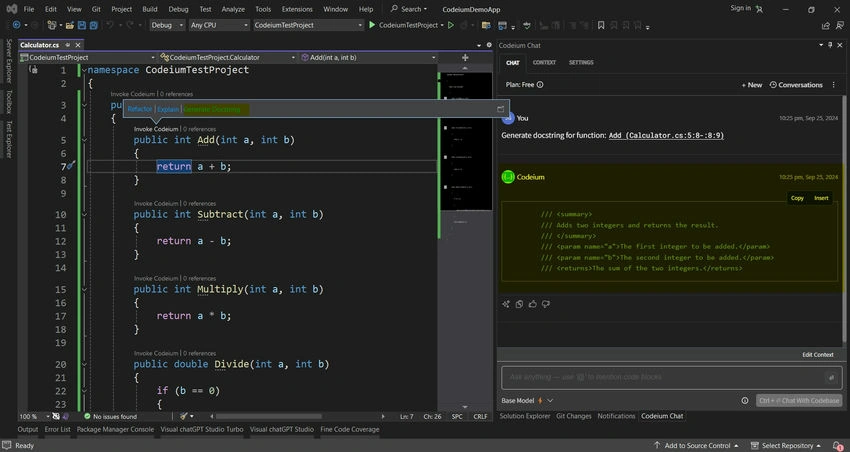The height and width of the screenshot is (452, 850).
Task: Click info icon beside Chat With Codebase
Action: 745,401
